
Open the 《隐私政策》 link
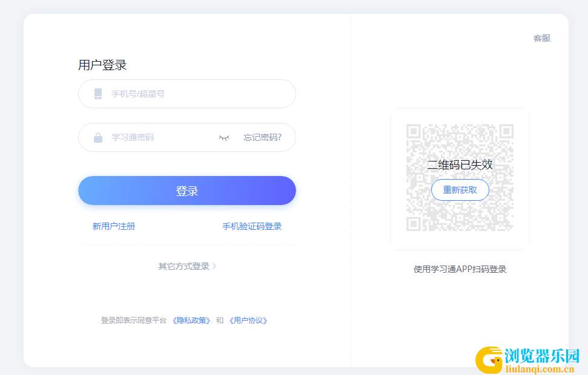pyautogui.click(x=191, y=321)
